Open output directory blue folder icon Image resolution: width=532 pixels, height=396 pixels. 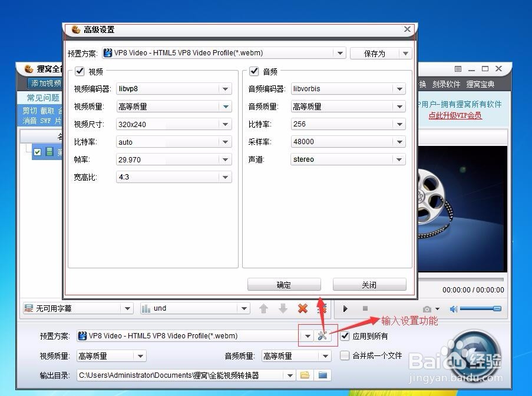click(x=323, y=375)
